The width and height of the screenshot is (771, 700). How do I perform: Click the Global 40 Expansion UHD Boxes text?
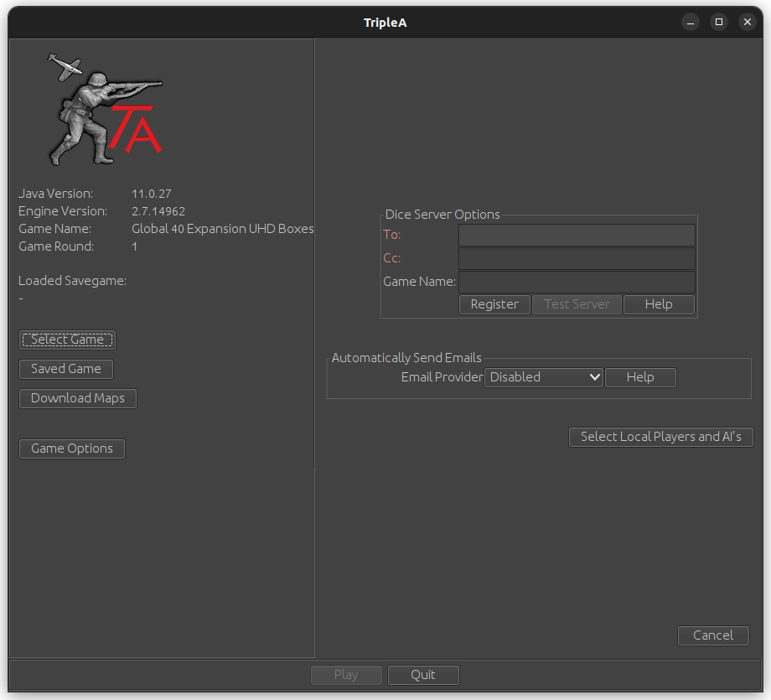click(x=223, y=229)
